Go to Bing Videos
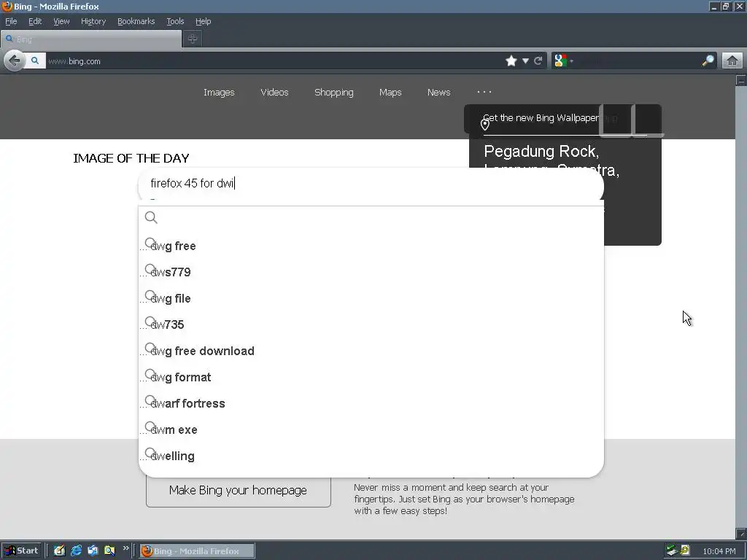747x560 pixels. pyautogui.click(x=274, y=93)
